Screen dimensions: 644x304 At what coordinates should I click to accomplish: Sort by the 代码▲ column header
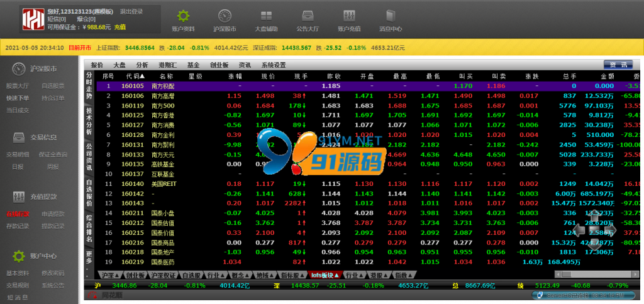click(x=136, y=76)
